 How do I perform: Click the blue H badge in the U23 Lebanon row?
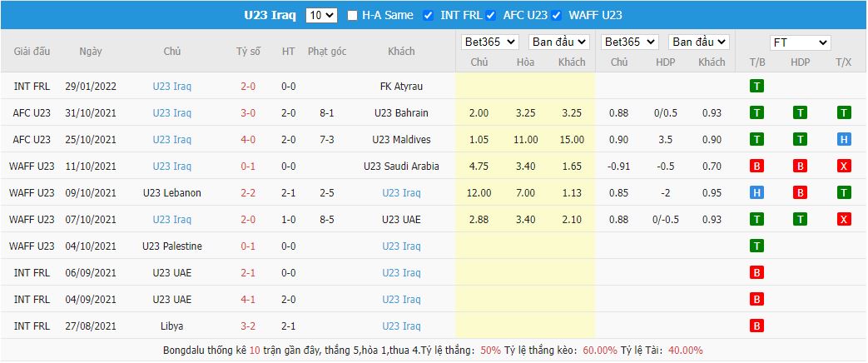click(757, 192)
